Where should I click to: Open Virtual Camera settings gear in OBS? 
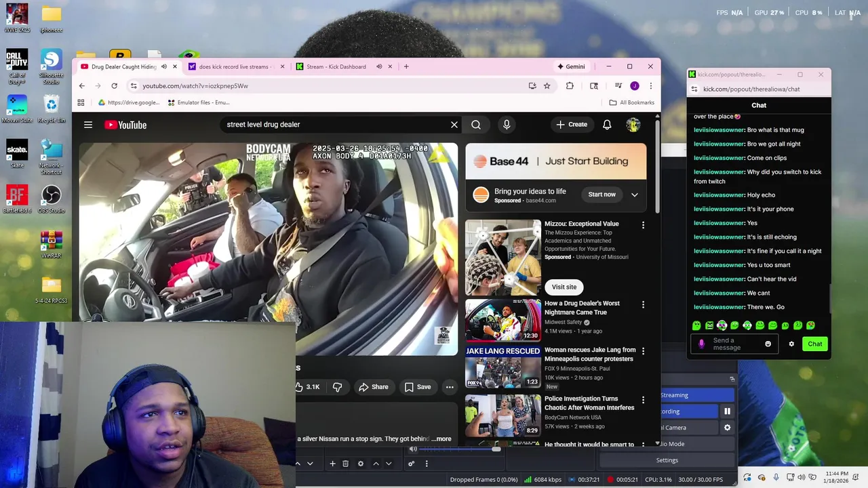pos(727,428)
